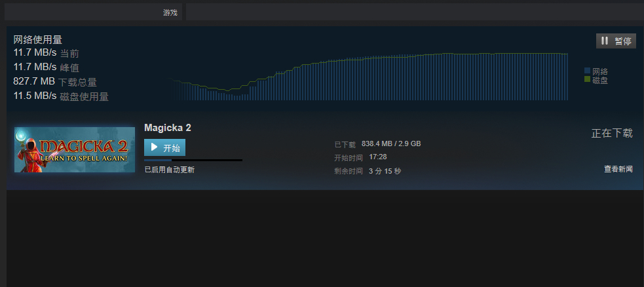Click the network usage bar graph
Viewport: 644px width, 287px height.
[x=368, y=77]
